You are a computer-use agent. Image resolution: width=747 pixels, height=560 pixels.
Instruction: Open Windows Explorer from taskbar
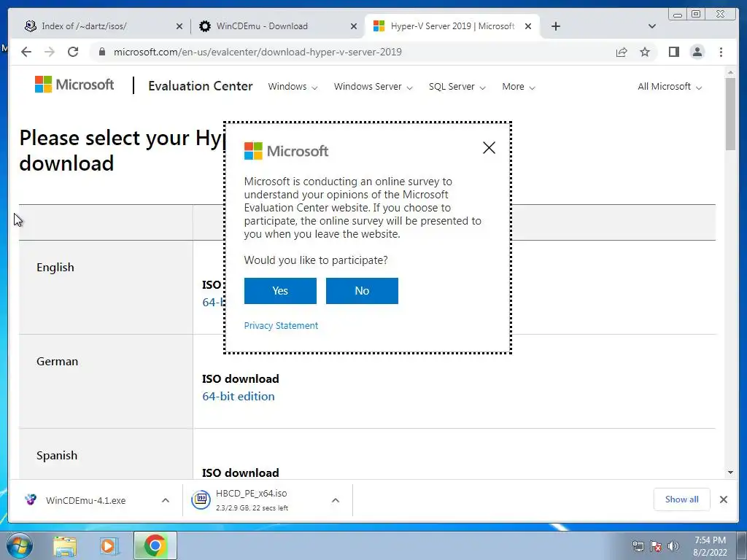[x=65, y=545]
